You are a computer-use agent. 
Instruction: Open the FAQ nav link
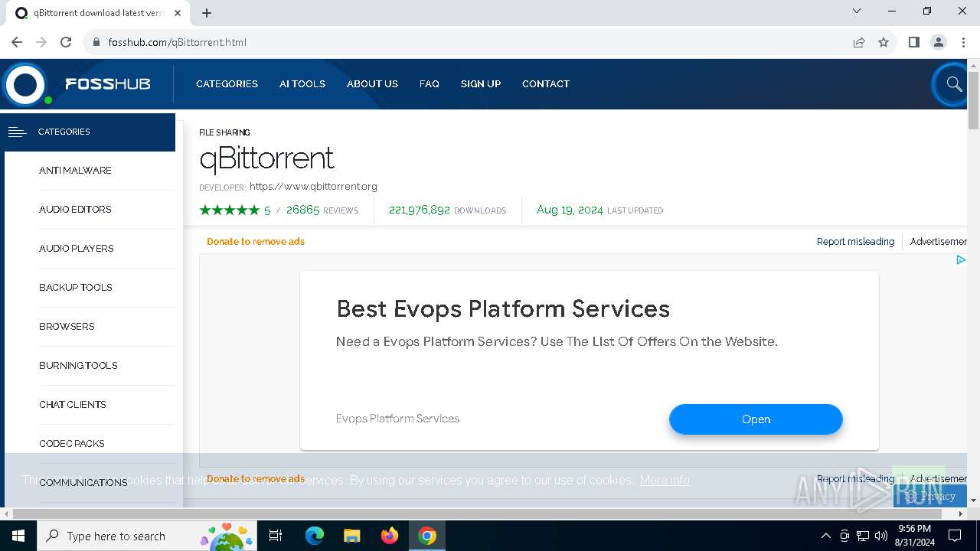point(430,84)
